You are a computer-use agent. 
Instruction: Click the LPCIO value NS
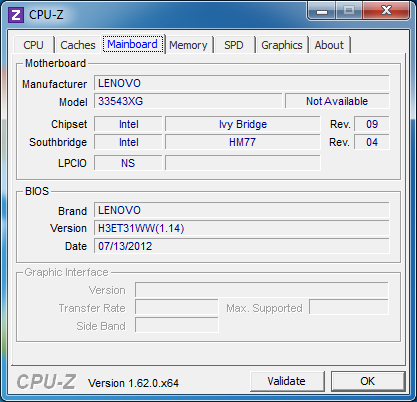pos(128,163)
